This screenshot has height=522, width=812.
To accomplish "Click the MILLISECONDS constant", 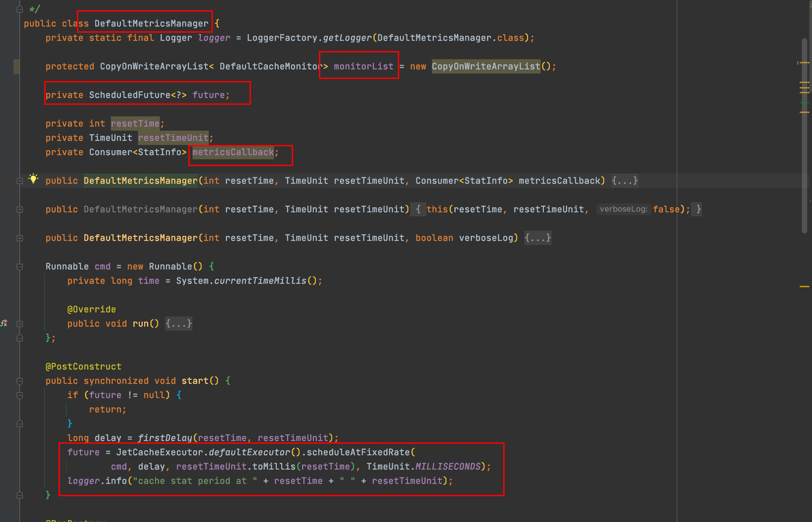I will [448, 467].
